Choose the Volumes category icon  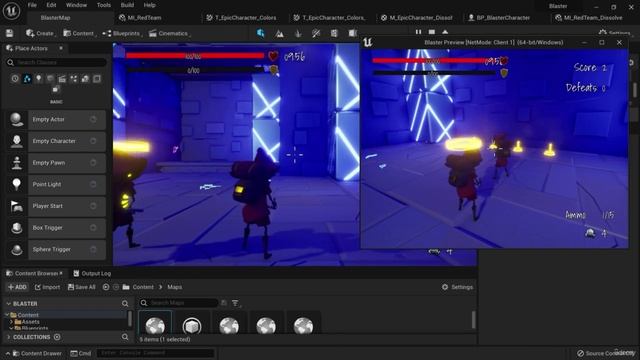tap(97, 78)
